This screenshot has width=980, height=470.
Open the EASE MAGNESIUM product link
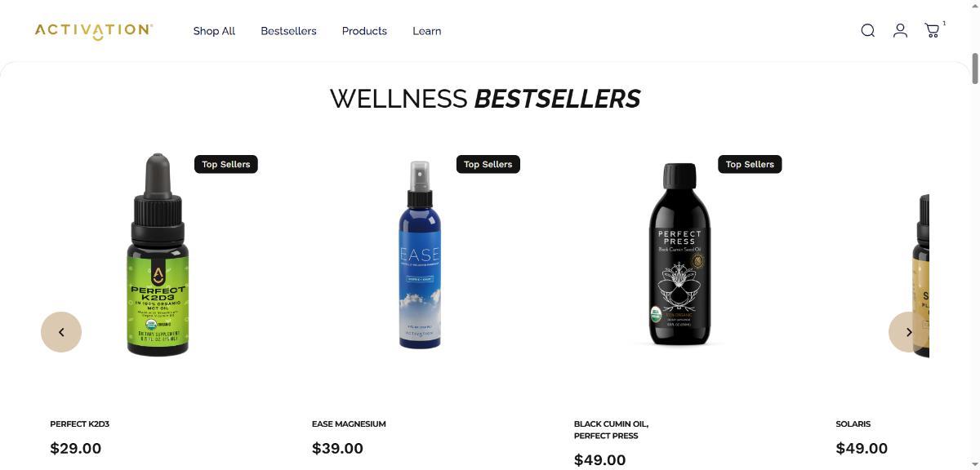click(x=349, y=424)
